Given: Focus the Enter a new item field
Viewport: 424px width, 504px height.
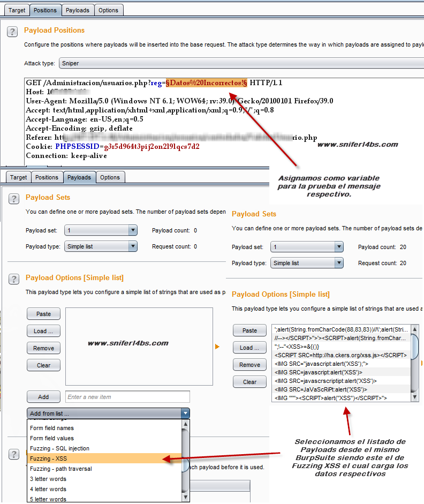Looking at the screenshot, I should click(127, 397).
